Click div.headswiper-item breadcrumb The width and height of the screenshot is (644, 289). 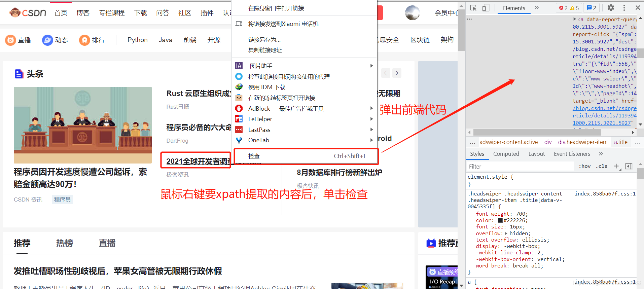click(583, 142)
